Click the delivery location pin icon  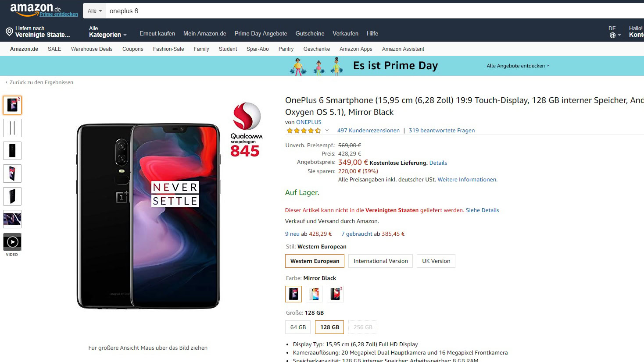(9, 32)
